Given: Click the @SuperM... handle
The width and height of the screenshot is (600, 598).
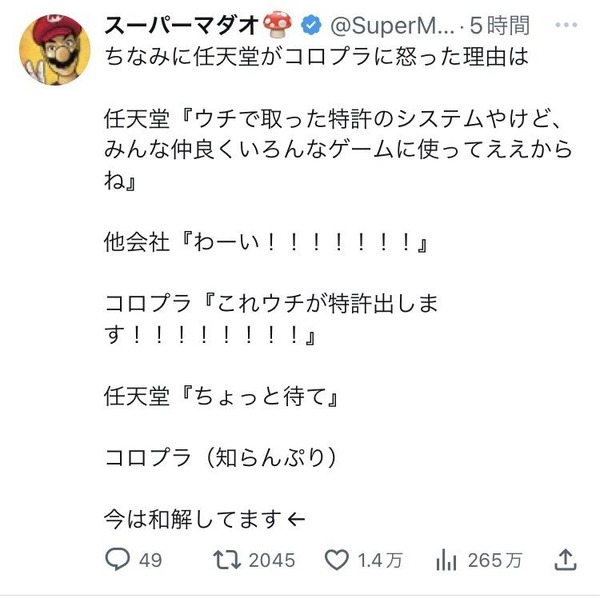Looking at the screenshot, I should tap(392, 26).
